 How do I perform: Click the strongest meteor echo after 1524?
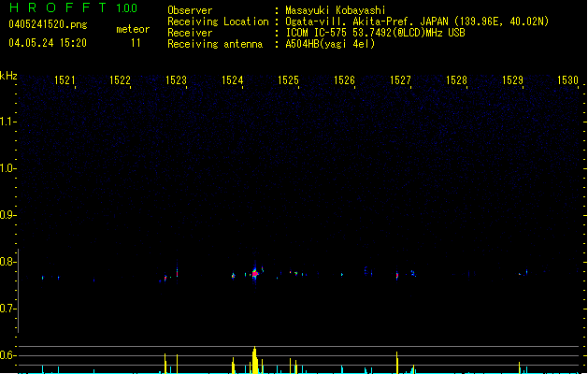tap(255, 273)
